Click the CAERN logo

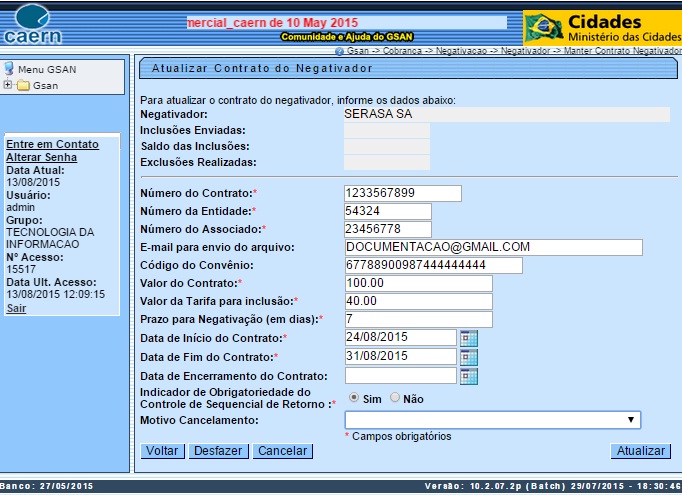point(33,24)
